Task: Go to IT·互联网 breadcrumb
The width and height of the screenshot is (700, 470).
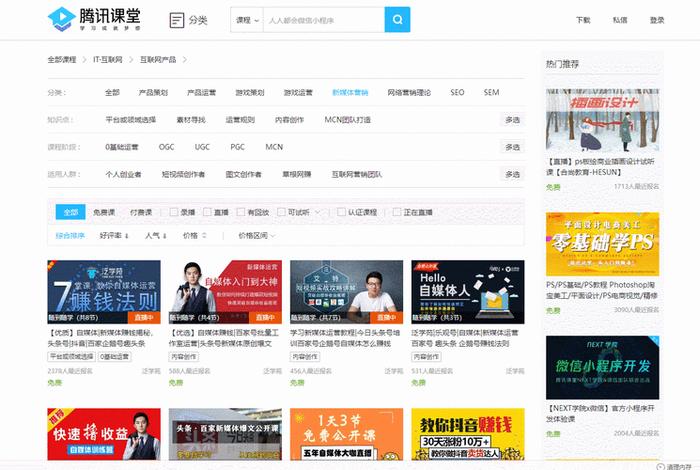Action: [x=108, y=59]
